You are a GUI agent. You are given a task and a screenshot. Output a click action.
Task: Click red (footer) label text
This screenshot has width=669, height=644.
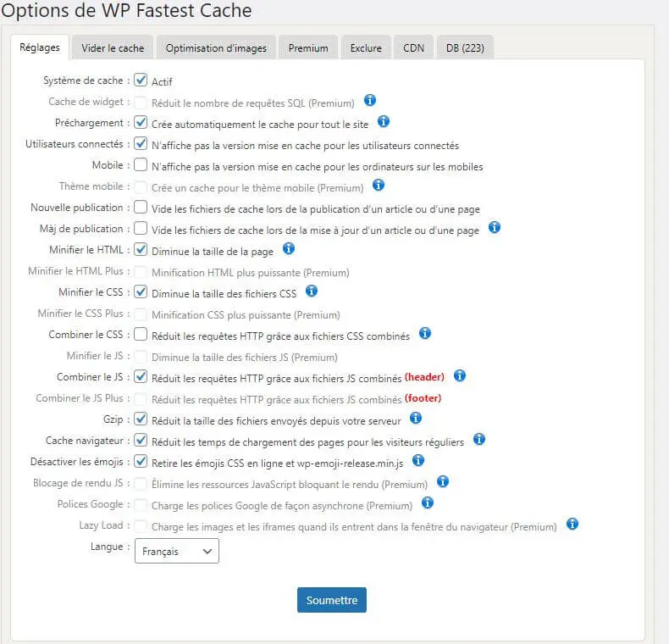[423, 398]
